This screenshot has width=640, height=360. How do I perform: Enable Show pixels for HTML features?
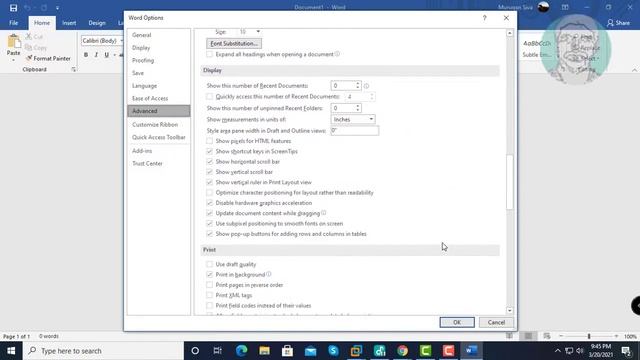[209, 141]
